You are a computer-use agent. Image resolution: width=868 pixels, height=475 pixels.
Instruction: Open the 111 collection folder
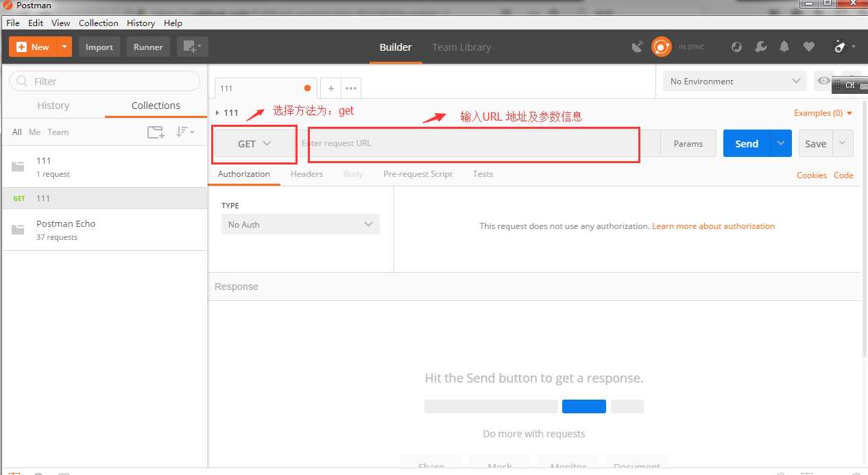tap(104, 167)
